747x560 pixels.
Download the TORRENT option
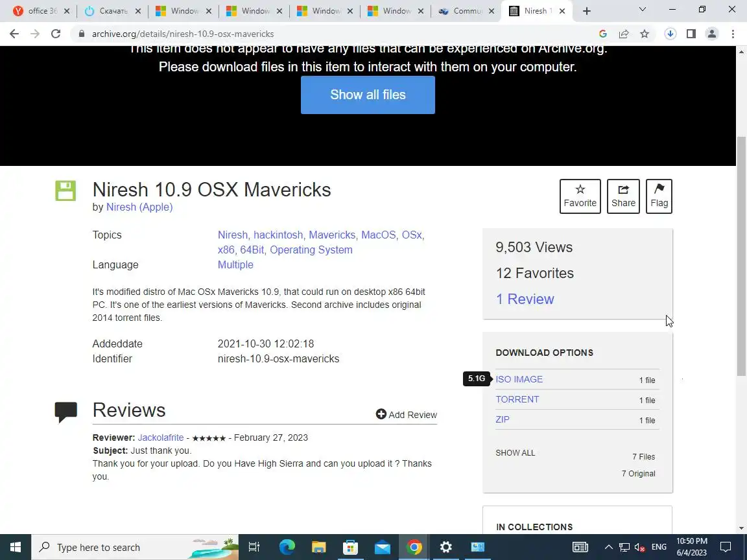517,399
